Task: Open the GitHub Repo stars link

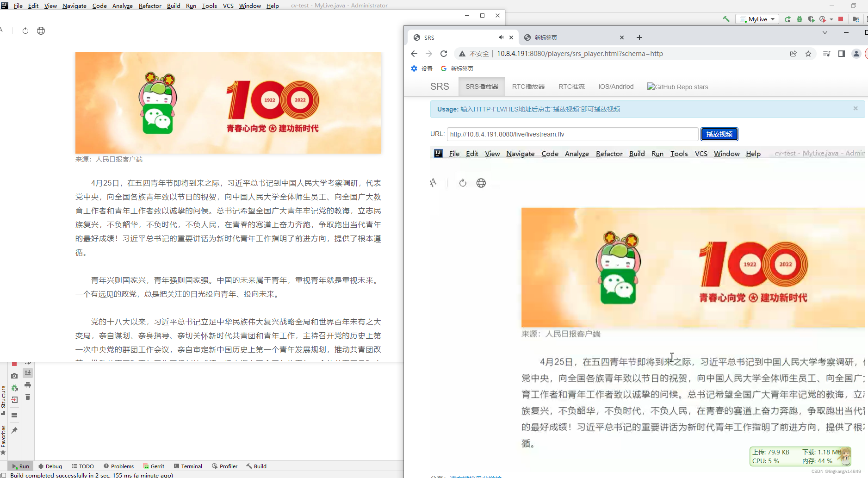Action: point(677,87)
